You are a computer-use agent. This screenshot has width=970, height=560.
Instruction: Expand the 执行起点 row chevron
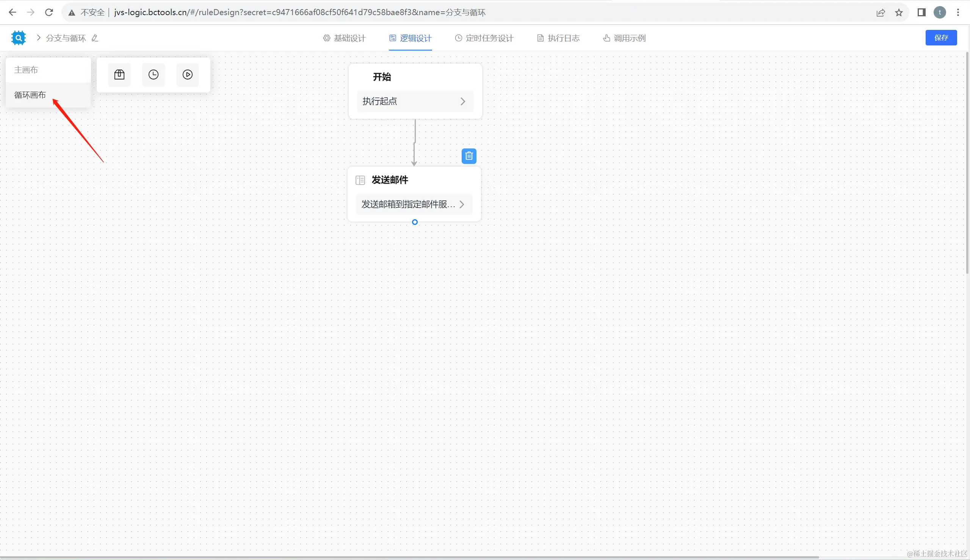click(x=463, y=101)
